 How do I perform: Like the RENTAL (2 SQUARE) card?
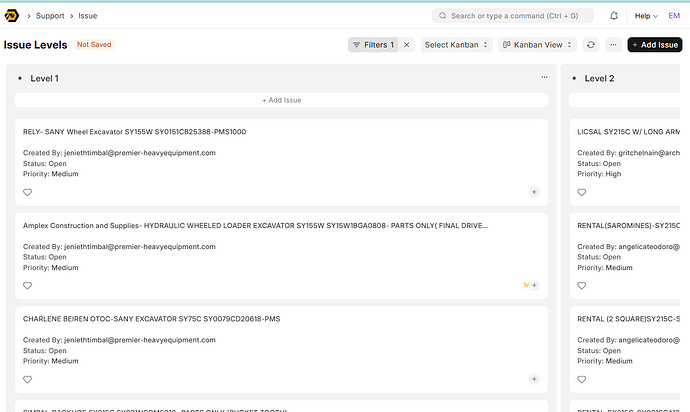[581, 379]
